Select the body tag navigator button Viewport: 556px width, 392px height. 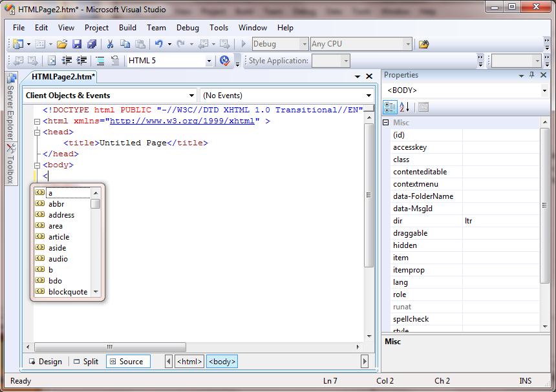click(222, 362)
